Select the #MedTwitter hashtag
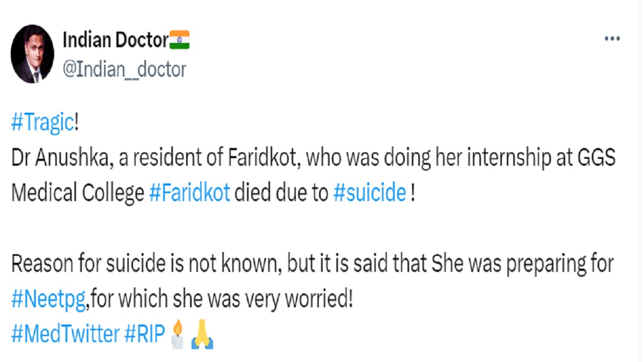This screenshot has width=644, height=362. tap(65, 335)
